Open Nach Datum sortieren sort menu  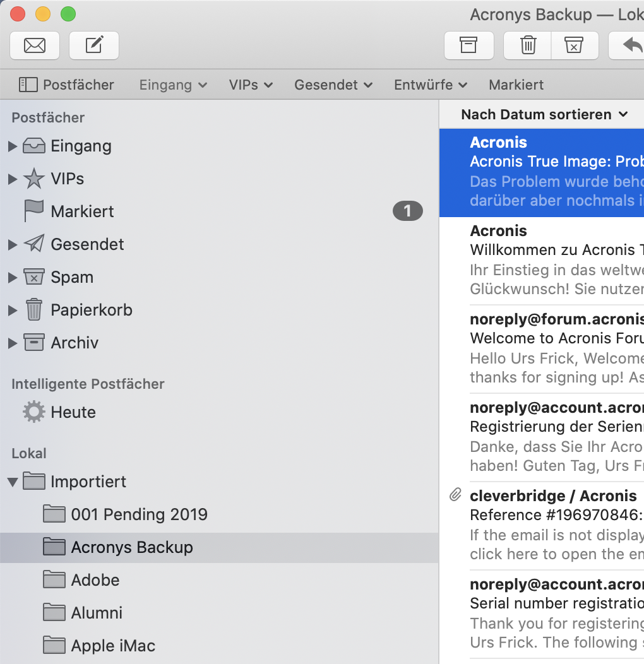tap(544, 115)
